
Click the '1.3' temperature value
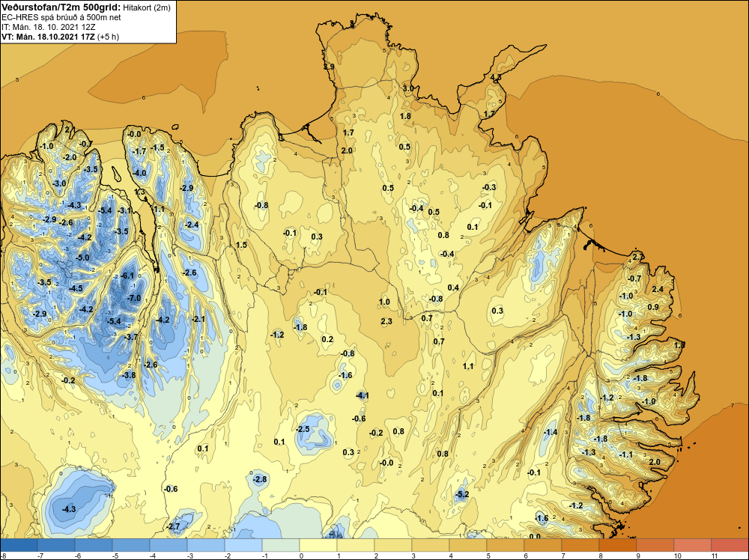click(x=139, y=192)
